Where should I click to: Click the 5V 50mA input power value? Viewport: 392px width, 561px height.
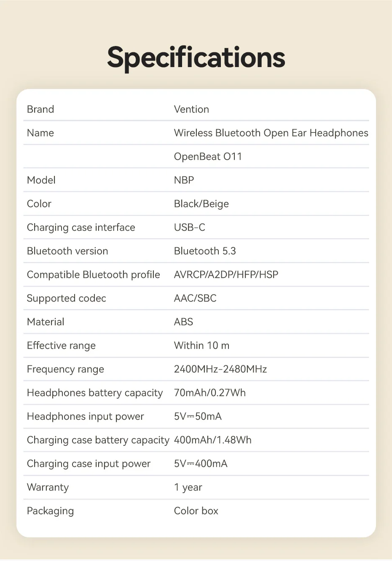pyautogui.click(x=198, y=416)
